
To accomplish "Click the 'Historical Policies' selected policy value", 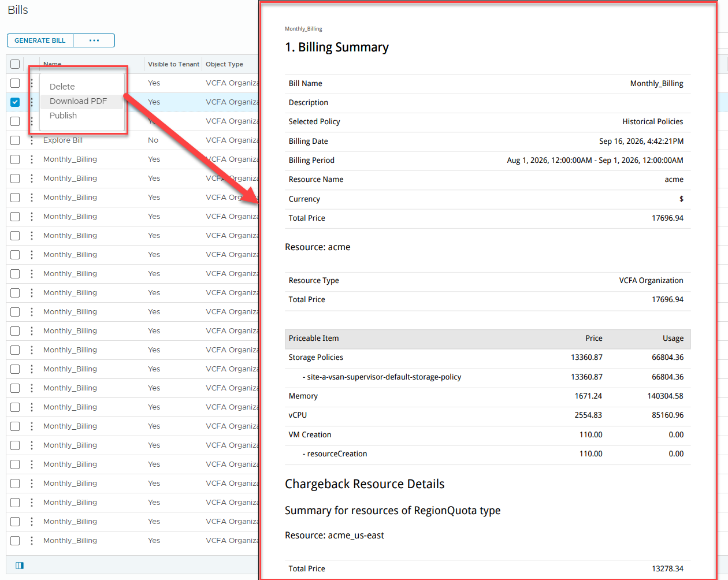I will (652, 121).
